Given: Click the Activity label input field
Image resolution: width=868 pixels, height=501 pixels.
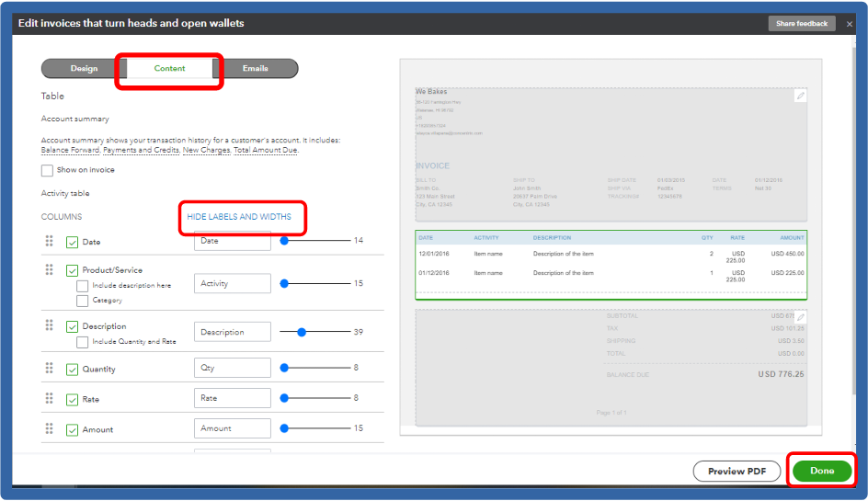Looking at the screenshot, I should click(x=233, y=283).
